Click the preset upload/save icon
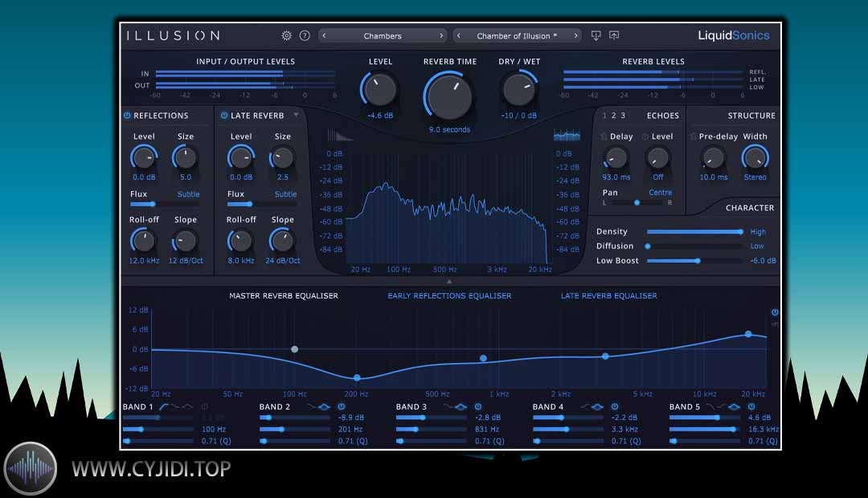 (614, 35)
